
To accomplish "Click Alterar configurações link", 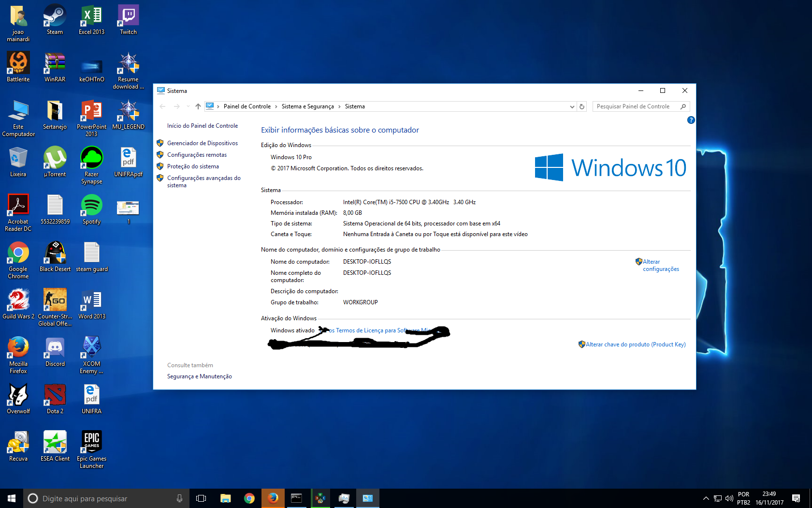I will click(x=660, y=265).
